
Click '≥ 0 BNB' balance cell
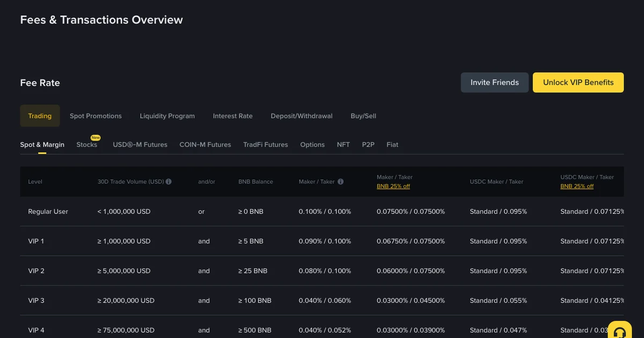point(251,212)
